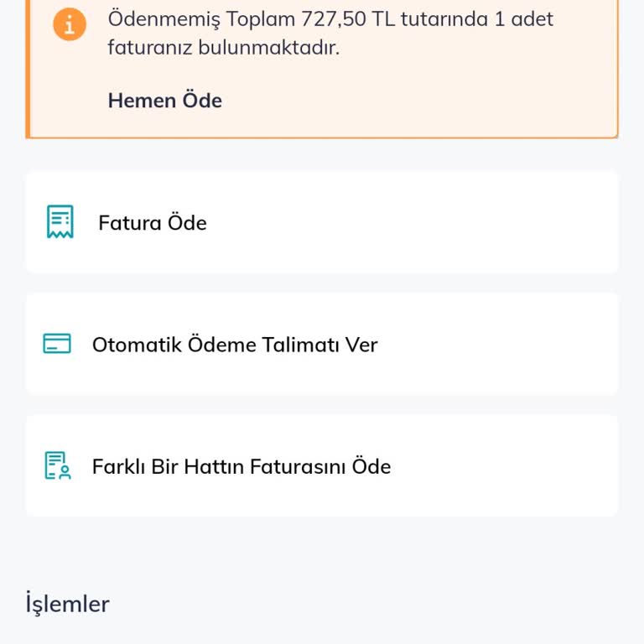The height and width of the screenshot is (644, 644).
Task: Open the Fatura Öde menu item
Action: point(322,222)
